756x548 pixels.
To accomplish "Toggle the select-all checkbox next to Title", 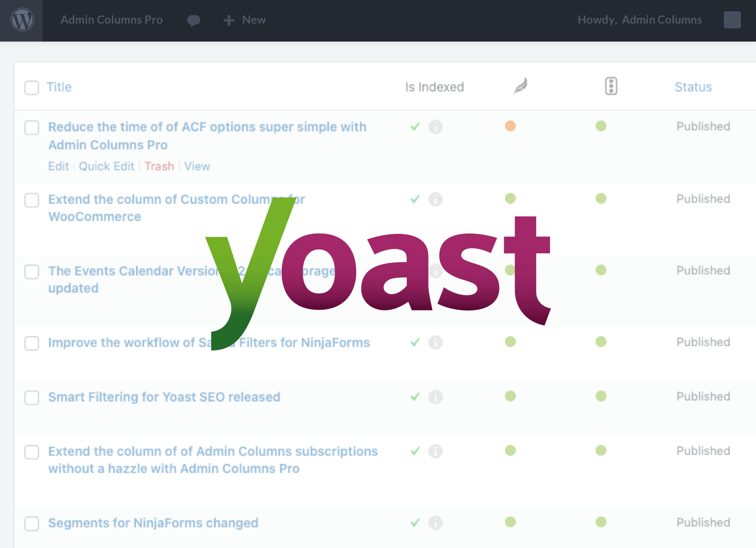I will 32,87.
